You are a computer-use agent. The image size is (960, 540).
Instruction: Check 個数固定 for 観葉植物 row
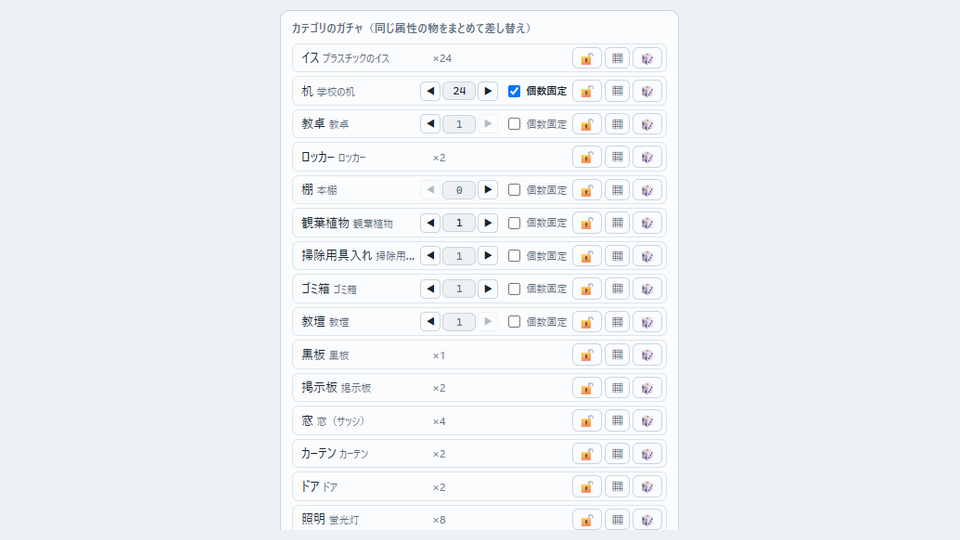[x=514, y=223]
